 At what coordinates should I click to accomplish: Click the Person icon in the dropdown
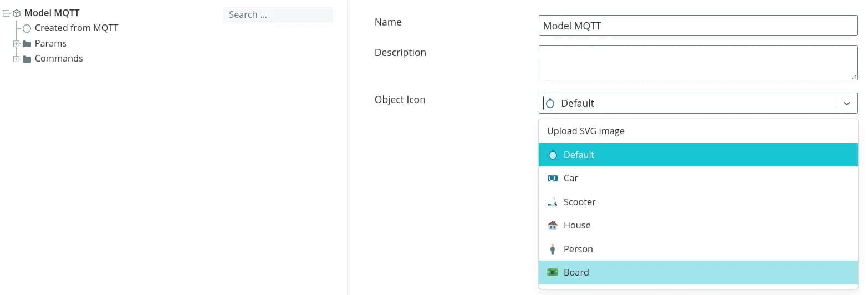point(552,249)
